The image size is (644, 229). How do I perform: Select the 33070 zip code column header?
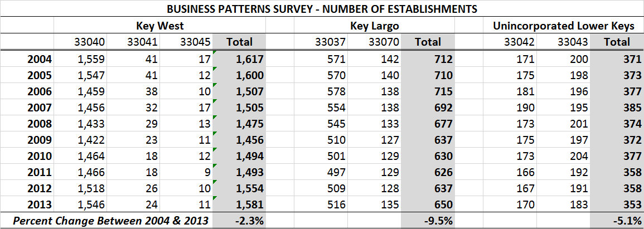pyautogui.click(x=382, y=42)
